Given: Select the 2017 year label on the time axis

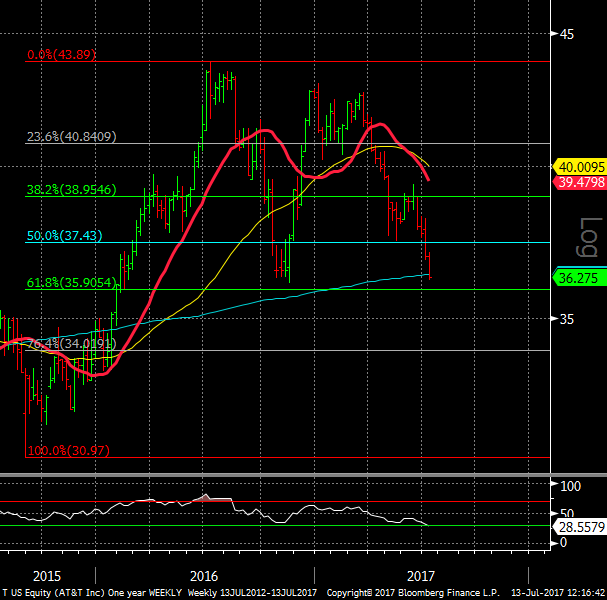Looking at the screenshot, I should 421,576.
